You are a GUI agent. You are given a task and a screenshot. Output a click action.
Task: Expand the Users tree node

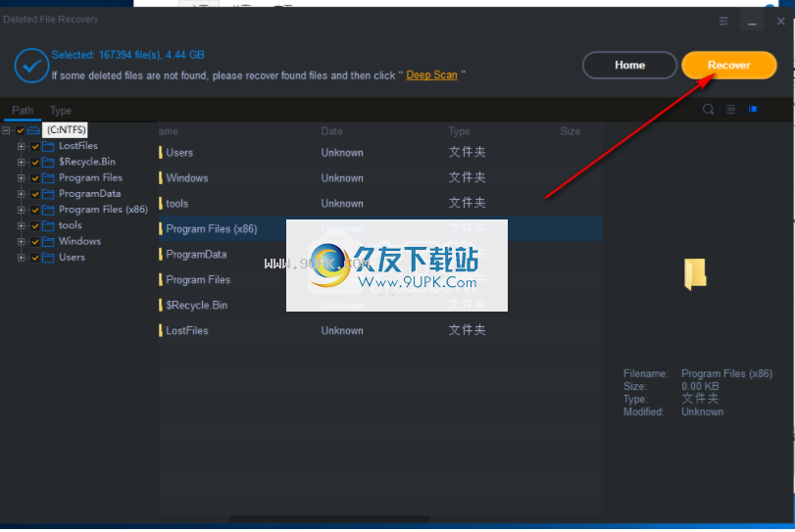click(x=21, y=258)
